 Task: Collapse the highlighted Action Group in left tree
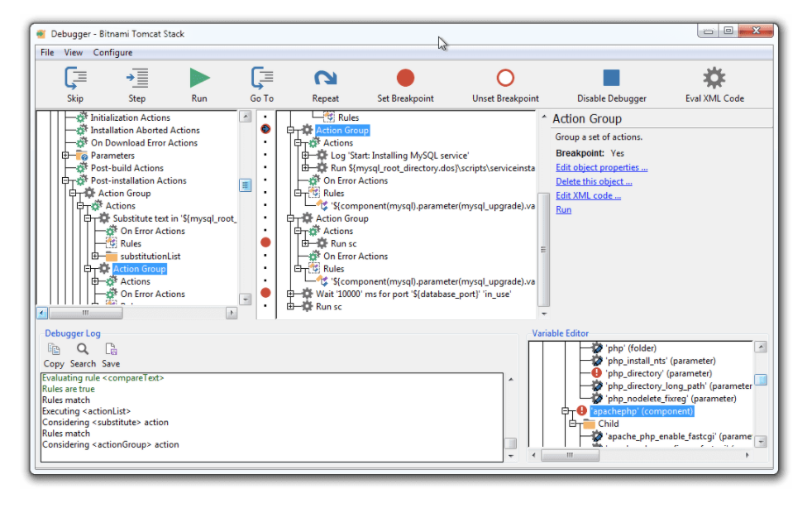[88, 269]
